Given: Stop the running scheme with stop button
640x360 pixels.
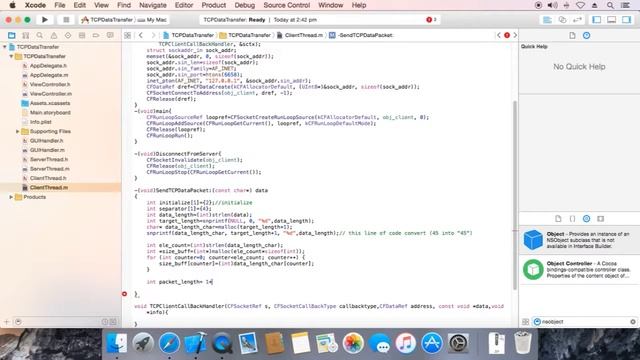Looking at the screenshot, I should [x=66, y=20].
